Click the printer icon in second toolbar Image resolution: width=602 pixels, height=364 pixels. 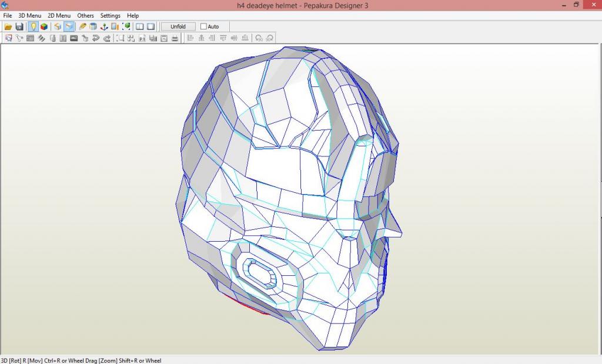[175, 38]
